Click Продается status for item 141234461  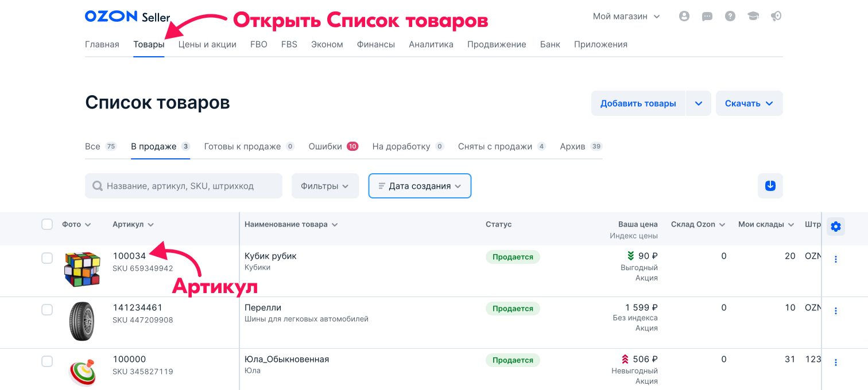pyautogui.click(x=513, y=309)
